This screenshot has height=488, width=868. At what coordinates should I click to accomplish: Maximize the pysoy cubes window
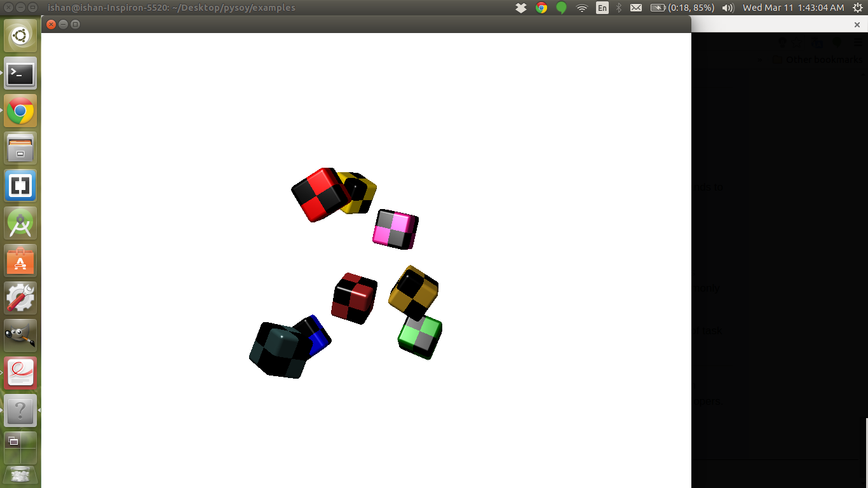(76, 24)
